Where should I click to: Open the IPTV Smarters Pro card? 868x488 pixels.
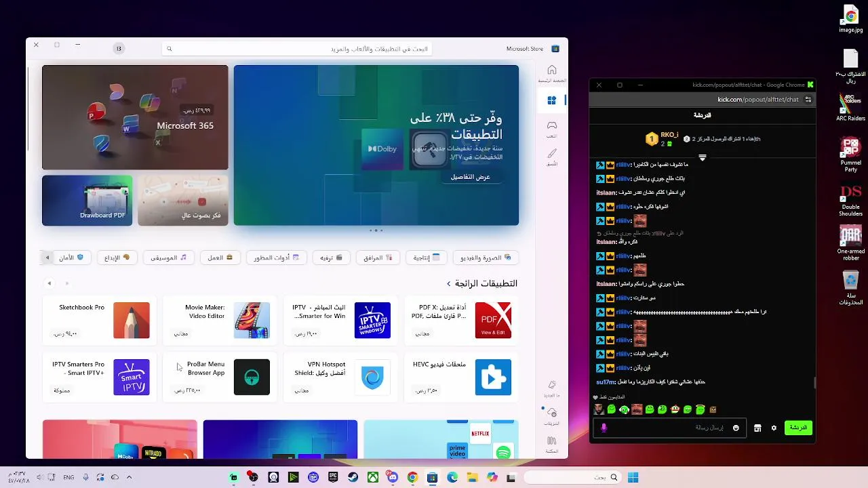pyautogui.click(x=99, y=377)
